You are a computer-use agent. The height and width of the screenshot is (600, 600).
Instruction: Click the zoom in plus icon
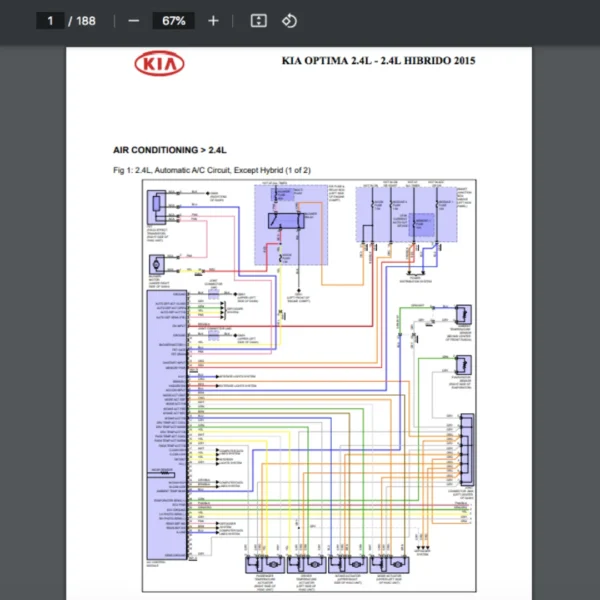(x=213, y=20)
